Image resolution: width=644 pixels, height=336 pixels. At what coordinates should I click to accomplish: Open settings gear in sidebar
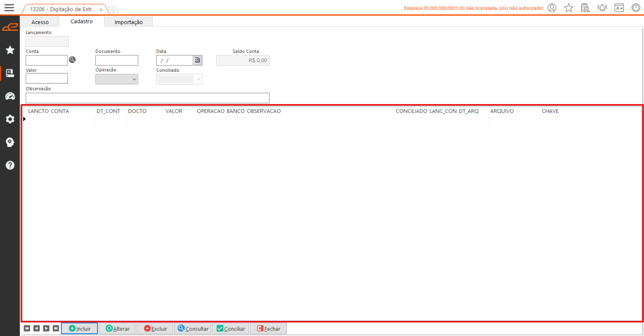point(10,119)
